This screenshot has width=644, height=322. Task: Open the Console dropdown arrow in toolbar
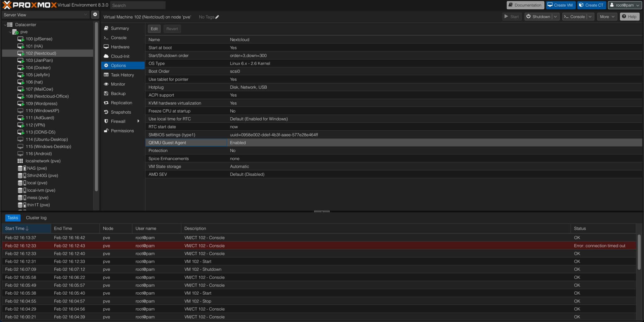click(x=590, y=17)
